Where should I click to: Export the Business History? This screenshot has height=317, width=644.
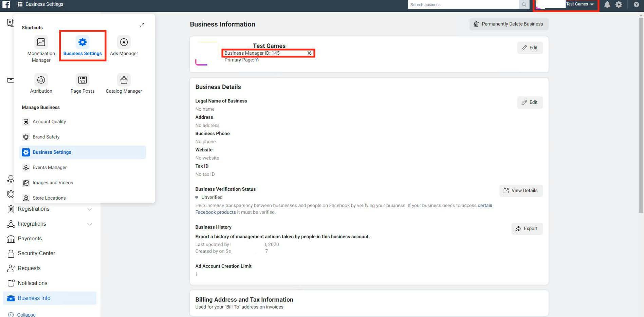[527, 228]
